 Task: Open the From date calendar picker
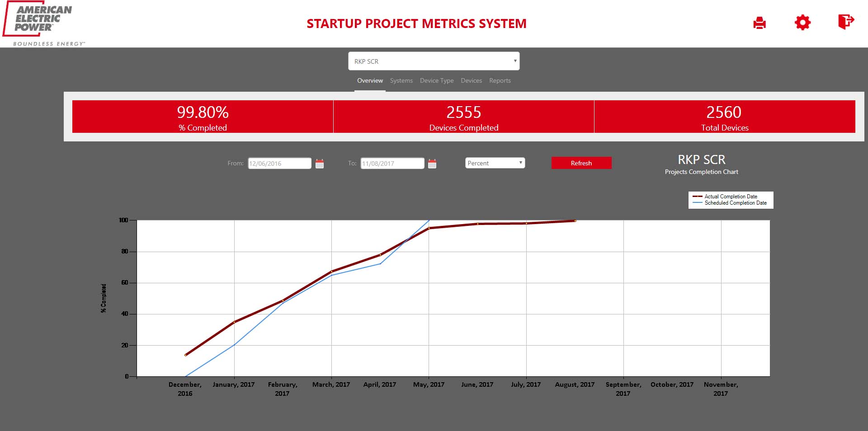pyautogui.click(x=320, y=164)
